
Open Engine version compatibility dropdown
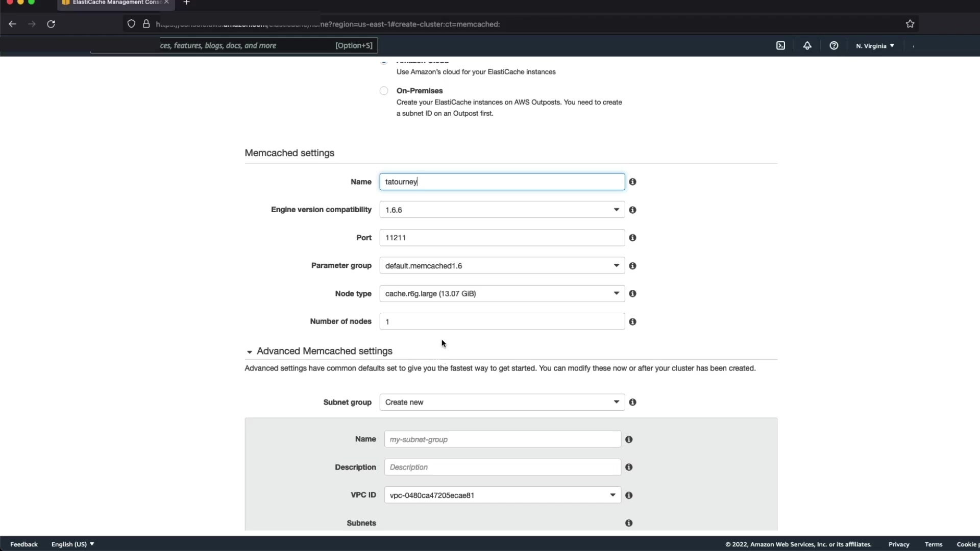[x=502, y=210]
